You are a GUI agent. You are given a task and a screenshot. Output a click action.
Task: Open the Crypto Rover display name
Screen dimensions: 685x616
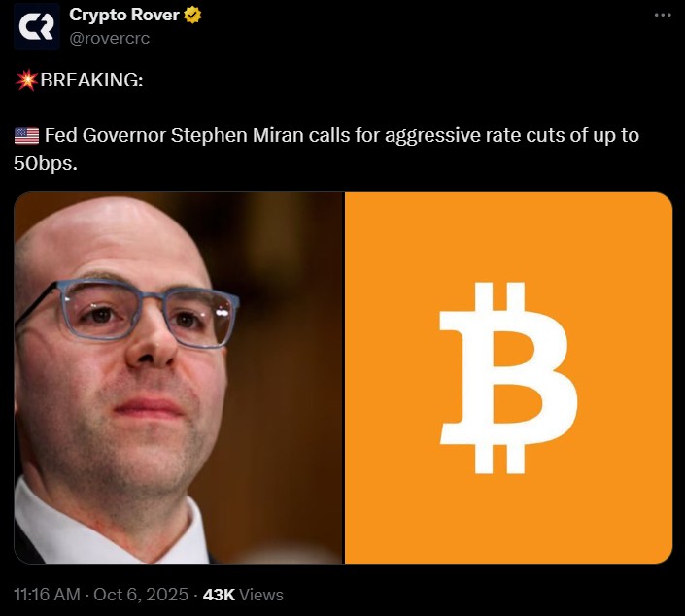(124, 15)
